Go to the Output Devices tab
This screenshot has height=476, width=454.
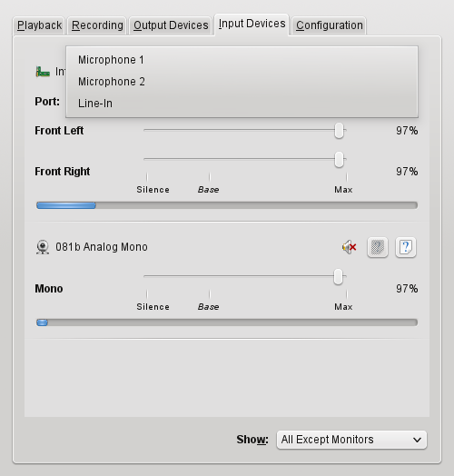pyautogui.click(x=171, y=25)
